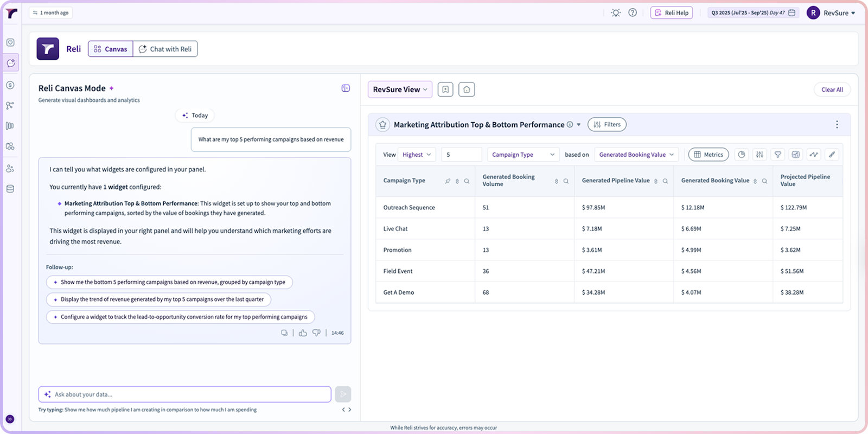868x434 pixels.
Task: Select follow-up about bottom 5 performing campaigns
Action: pos(169,282)
